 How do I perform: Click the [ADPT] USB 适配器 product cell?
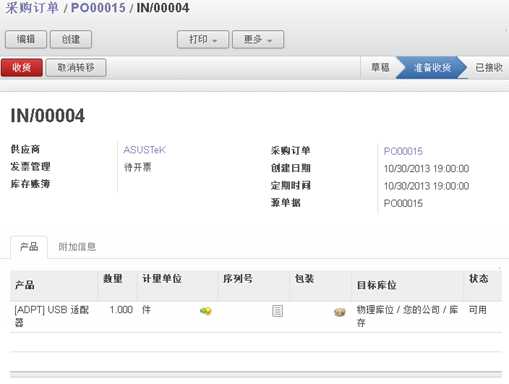[52, 316]
